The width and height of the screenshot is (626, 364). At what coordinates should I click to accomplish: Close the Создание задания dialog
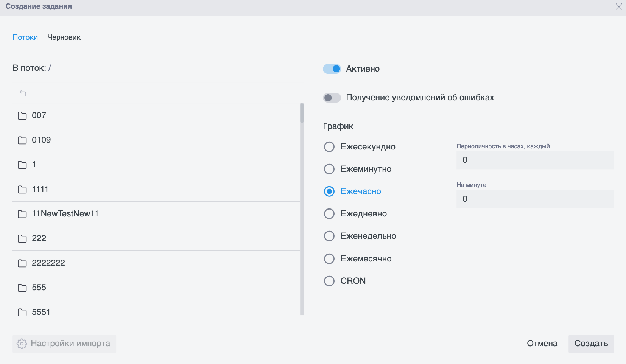click(x=619, y=7)
